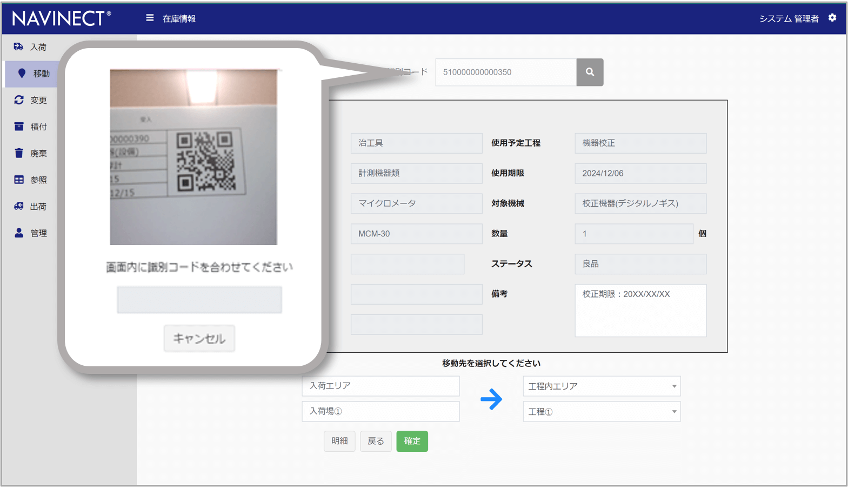This screenshot has width=848, height=488.
Task: Click the 使用期限 field 2024/12/06
Action: click(640, 173)
